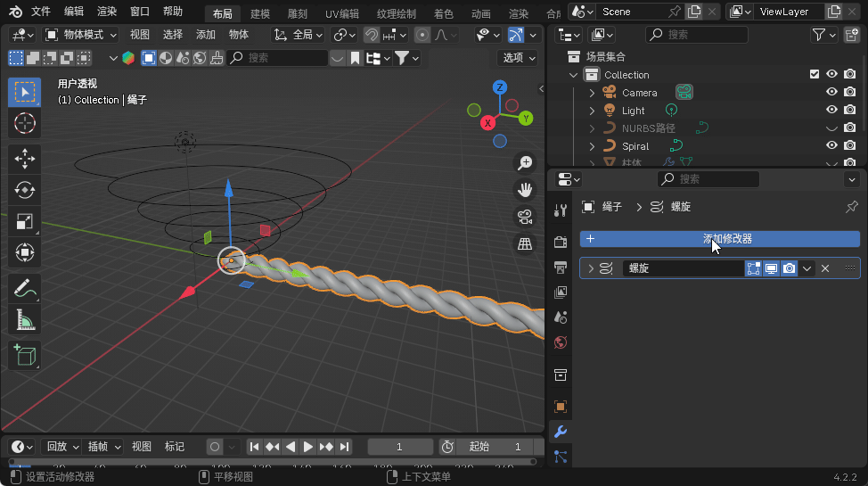Select the Scale tool
Screen dimensions: 868x486
(x=24, y=222)
